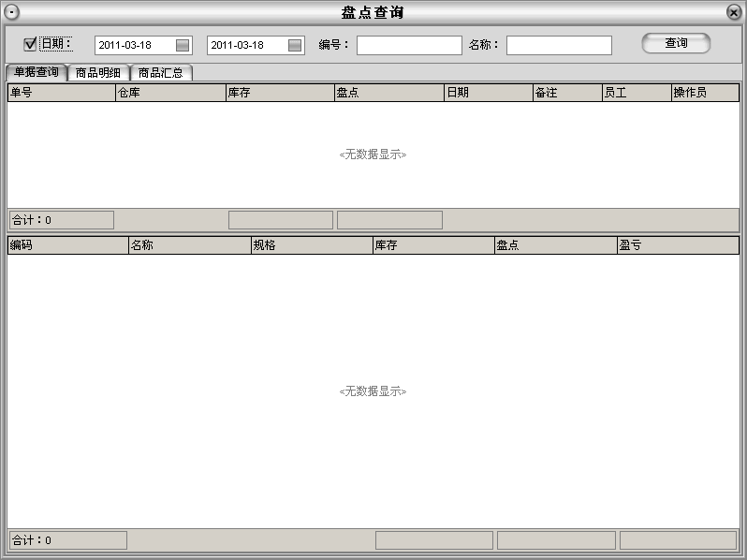The image size is (747, 560).
Task: Click the 员工 column header
Action: 637,93
